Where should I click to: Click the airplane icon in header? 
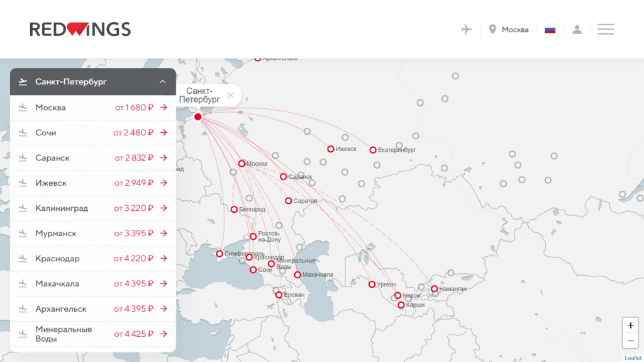(466, 30)
